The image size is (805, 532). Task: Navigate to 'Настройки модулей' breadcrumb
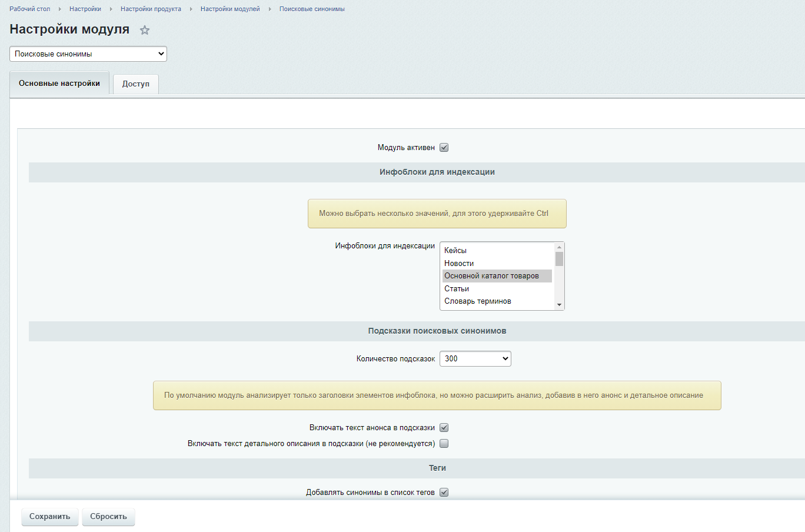(230, 9)
